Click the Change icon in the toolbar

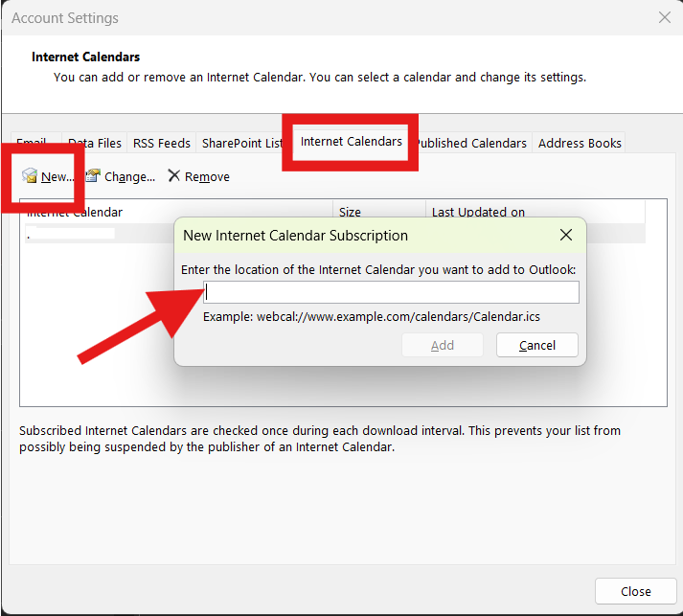93,176
